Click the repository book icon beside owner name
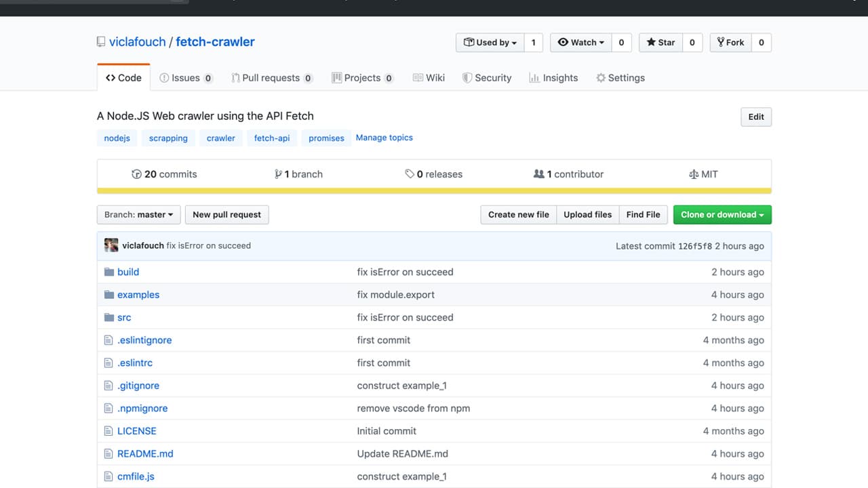 click(101, 42)
